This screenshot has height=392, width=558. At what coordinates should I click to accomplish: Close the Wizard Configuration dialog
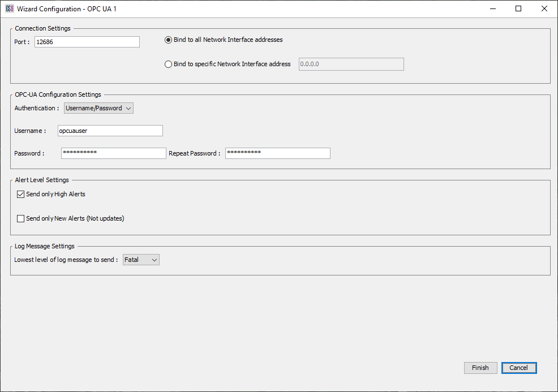[544, 8]
